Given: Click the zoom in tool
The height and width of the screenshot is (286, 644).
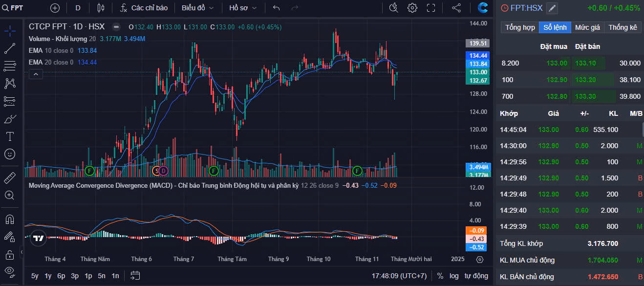Looking at the screenshot, I should 10,195.
